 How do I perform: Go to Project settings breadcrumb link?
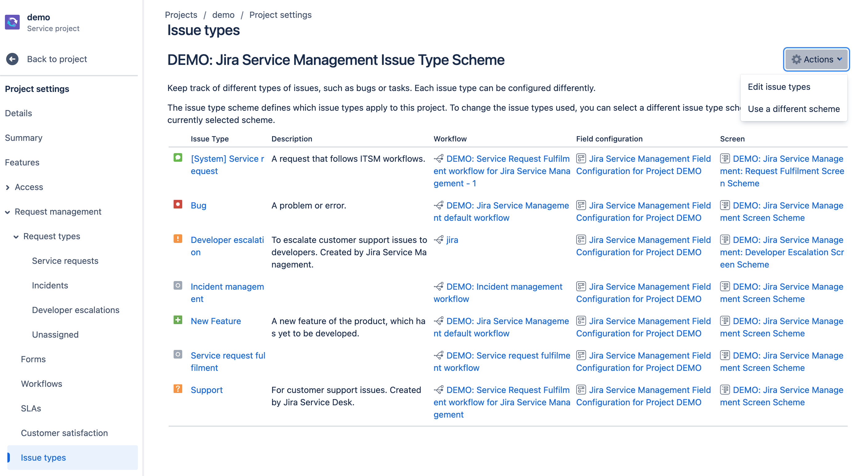pyautogui.click(x=280, y=15)
